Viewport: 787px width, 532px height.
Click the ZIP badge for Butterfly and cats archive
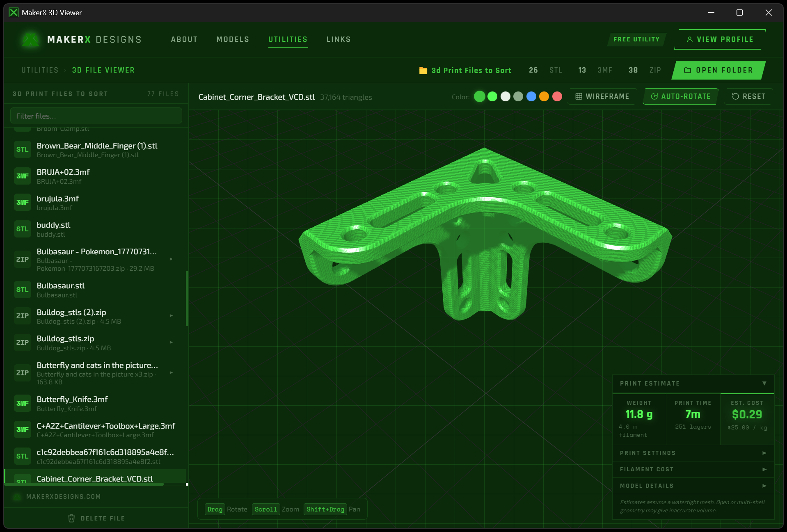(23, 373)
